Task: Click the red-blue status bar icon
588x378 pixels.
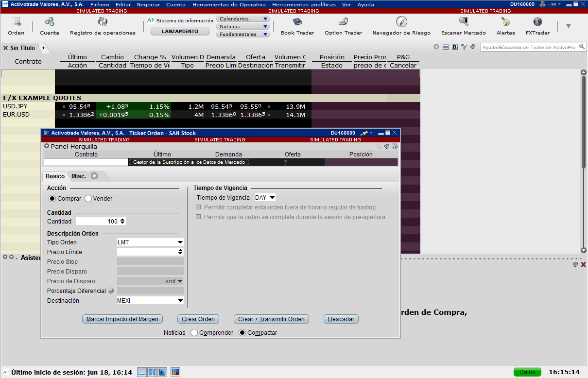Action: coord(175,372)
